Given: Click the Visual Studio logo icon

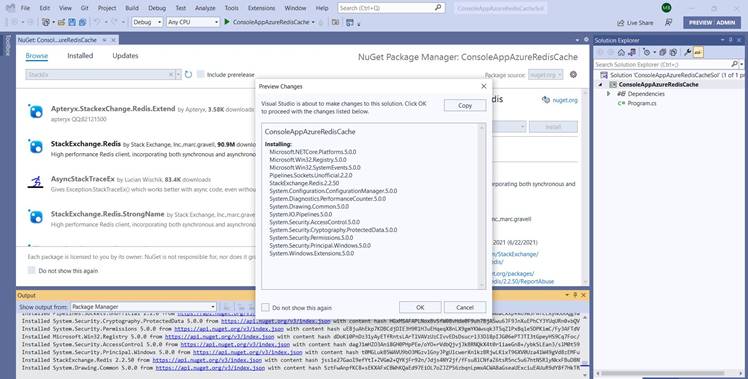Looking at the screenshot, I should [x=10, y=8].
